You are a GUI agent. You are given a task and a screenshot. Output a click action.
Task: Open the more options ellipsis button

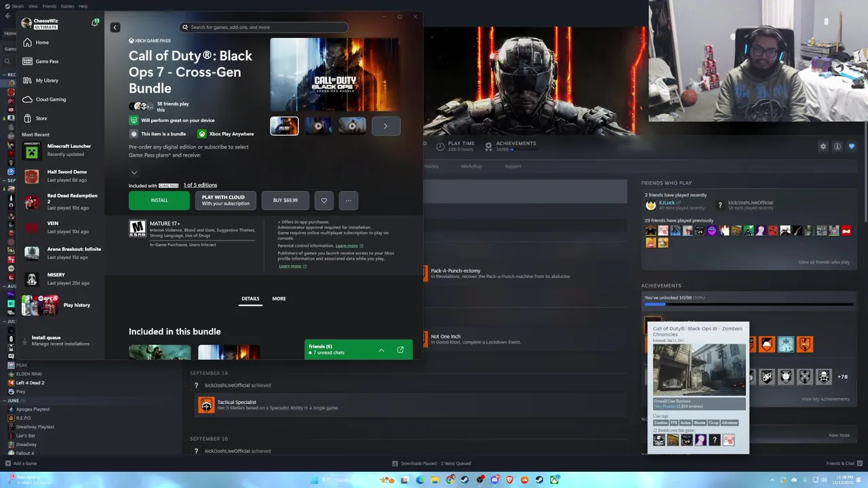[x=349, y=200]
